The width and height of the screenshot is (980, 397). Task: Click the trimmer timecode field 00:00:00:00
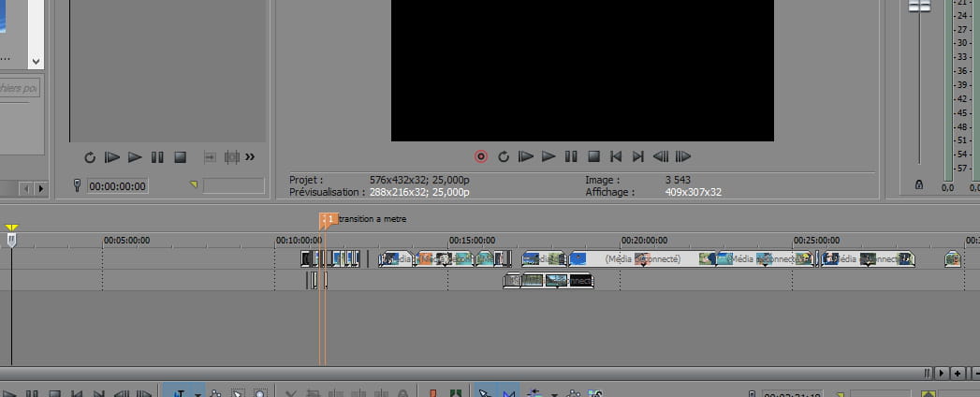tap(118, 185)
